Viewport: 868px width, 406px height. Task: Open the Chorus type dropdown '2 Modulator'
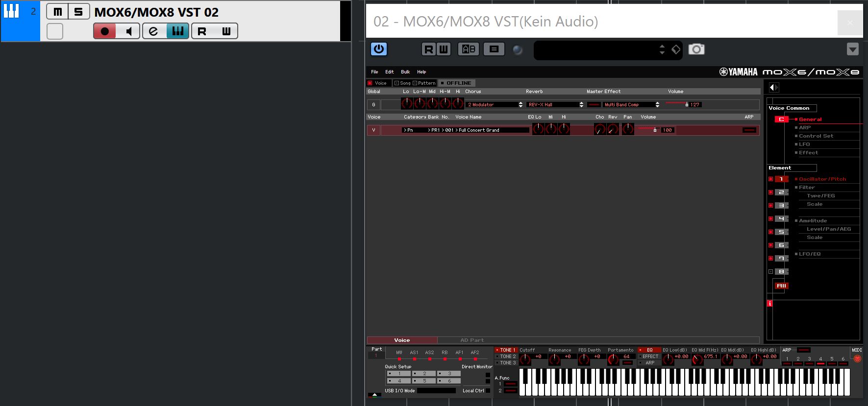click(494, 105)
